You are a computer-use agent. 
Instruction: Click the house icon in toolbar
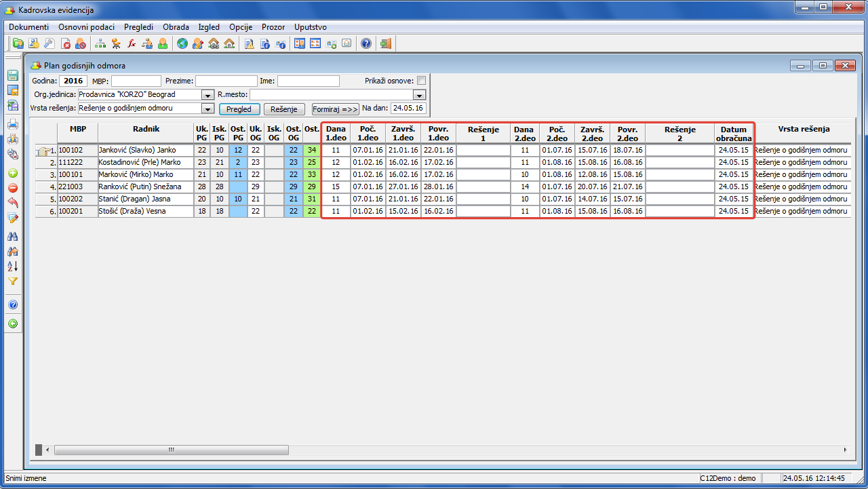pos(229,44)
